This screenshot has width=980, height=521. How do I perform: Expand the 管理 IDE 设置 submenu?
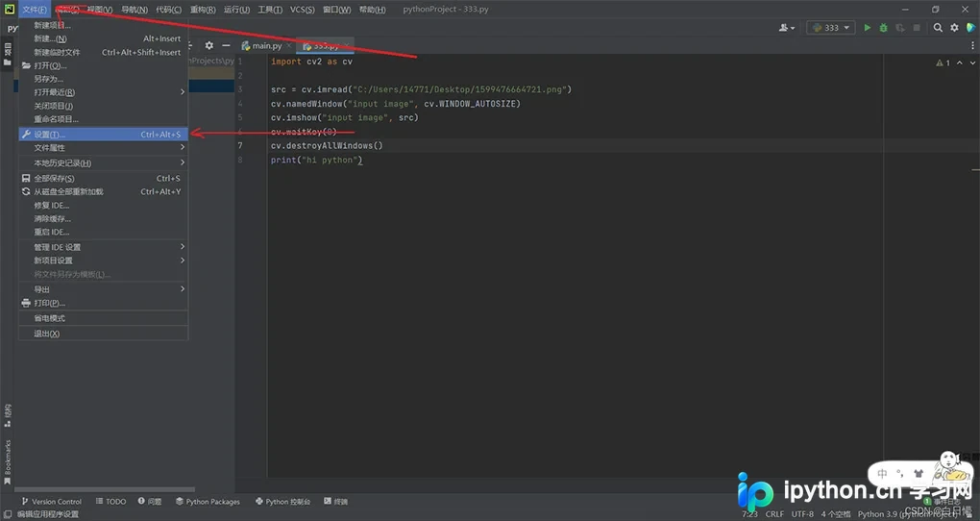[x=183, y=246]
